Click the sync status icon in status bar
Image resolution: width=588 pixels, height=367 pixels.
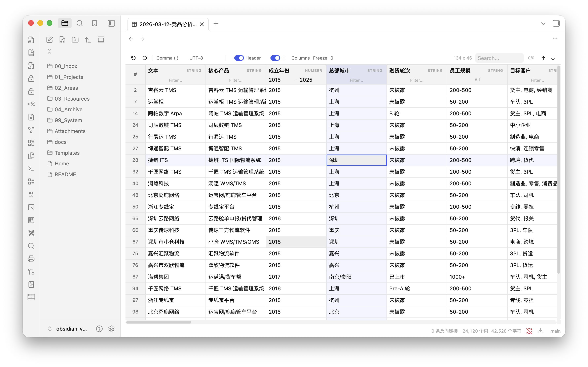(529, 331)
